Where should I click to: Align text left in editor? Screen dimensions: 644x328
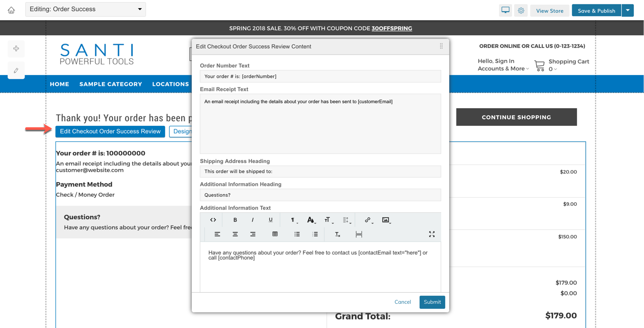click(x=217, y=234)
